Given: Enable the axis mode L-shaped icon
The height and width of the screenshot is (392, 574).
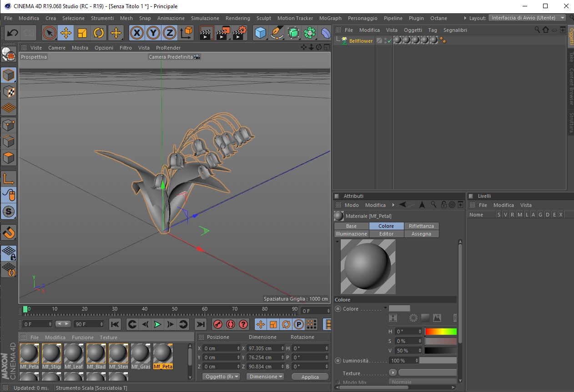Looking at the screenshot, I should click(x=9, y=179).
